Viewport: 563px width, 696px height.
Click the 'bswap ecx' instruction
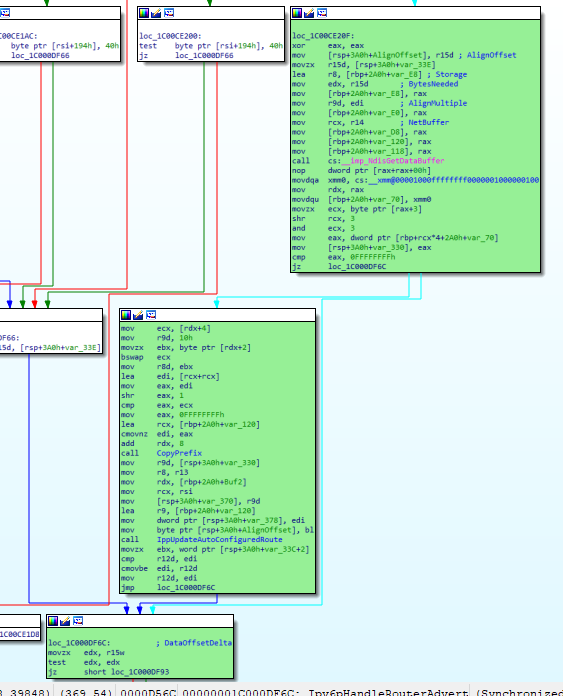tap(145, 357)
